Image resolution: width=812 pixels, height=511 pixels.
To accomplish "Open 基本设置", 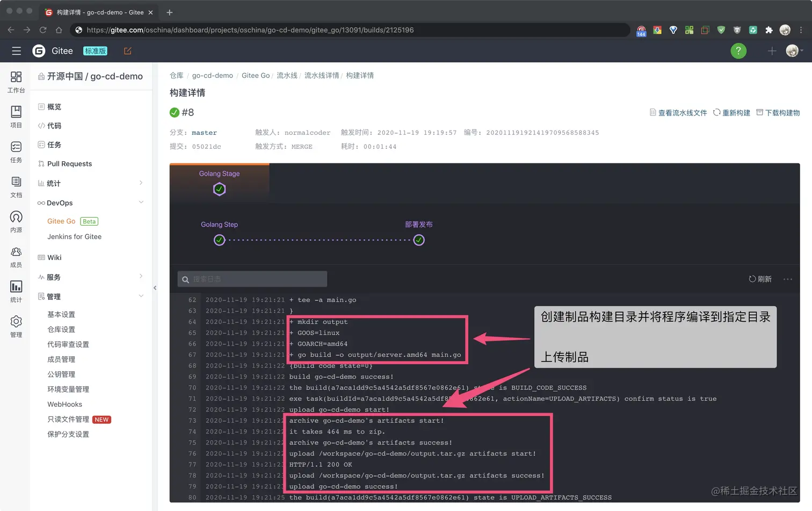I will (x=61, y=314).
